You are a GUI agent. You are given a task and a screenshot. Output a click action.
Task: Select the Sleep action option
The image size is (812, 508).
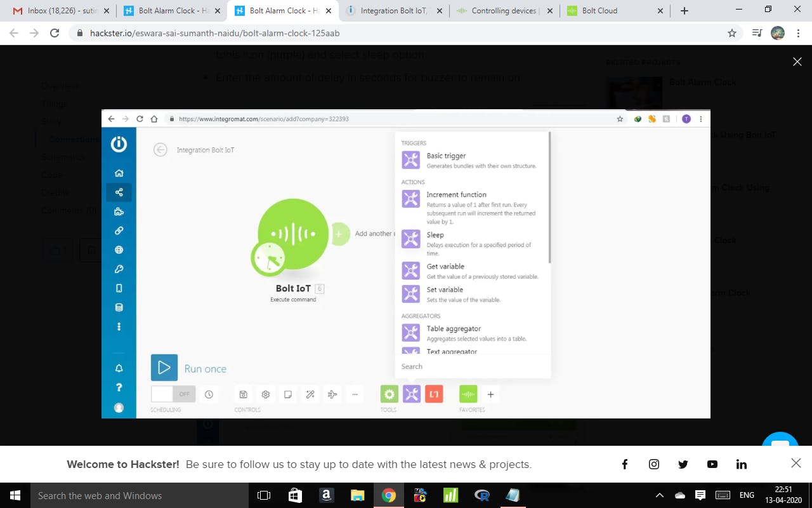pos(472,243)
